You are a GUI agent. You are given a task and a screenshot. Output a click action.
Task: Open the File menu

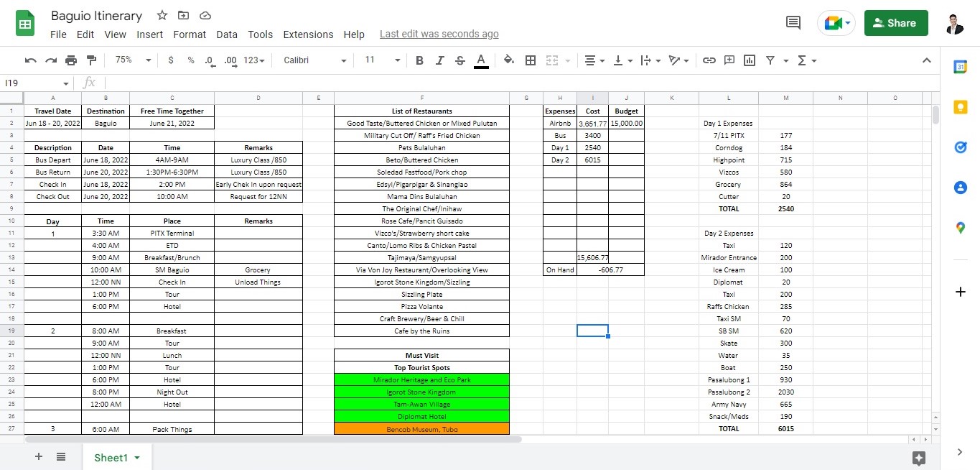(x=58, y=34)
